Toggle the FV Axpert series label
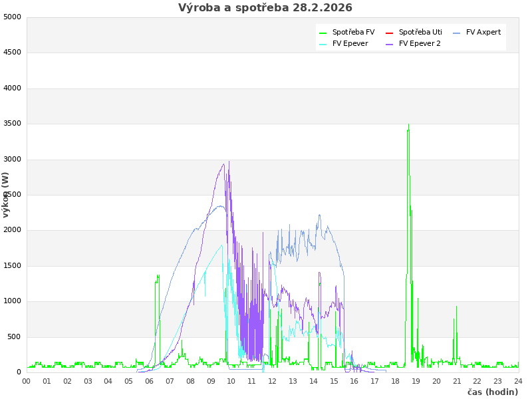Screen dimensions: 532x399 pos(483,32)
